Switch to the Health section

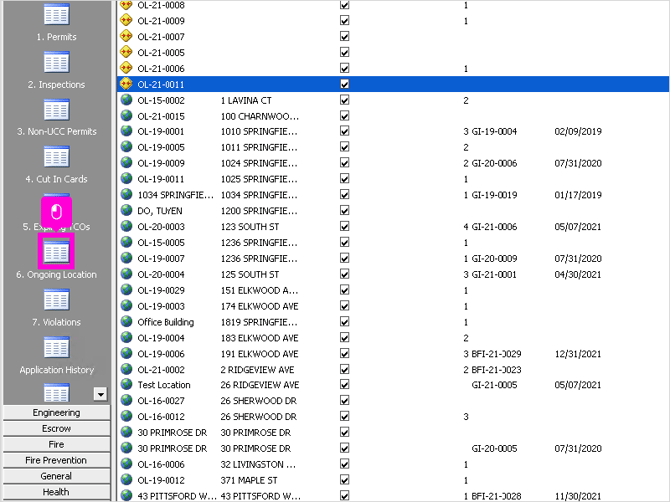(56, 492)
